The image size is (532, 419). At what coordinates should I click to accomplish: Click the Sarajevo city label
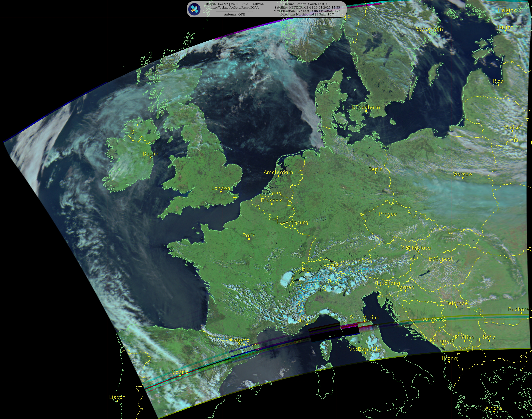pos(433,319)
